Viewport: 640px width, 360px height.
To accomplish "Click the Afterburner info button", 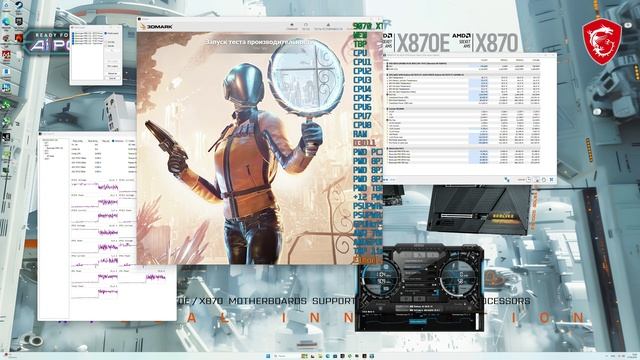I will pyautogui.click(x=433, y=255).
